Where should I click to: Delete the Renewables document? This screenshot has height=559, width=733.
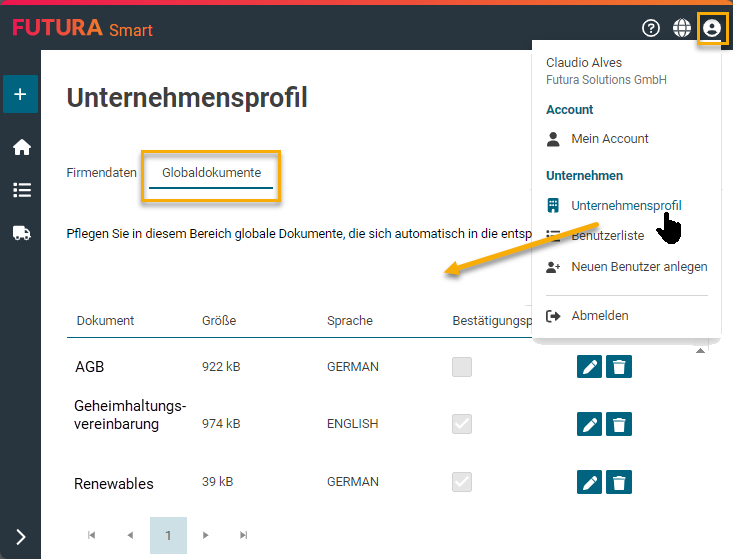(x=619, y=483)
